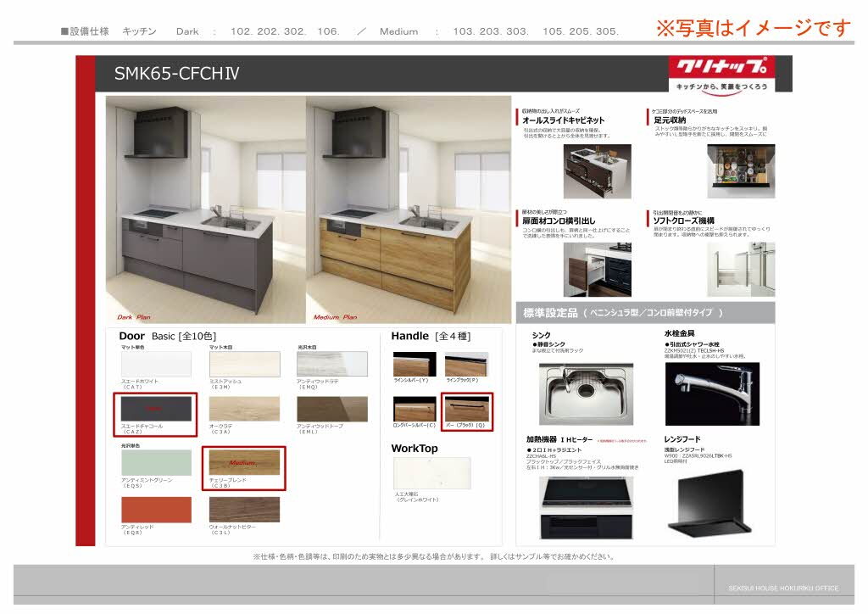Select the long bar silver handle

(415, 409)
